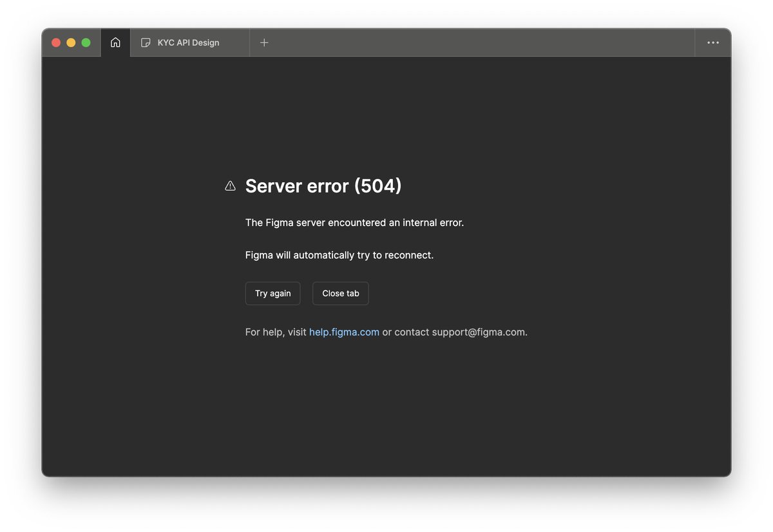Viewport: 773px width, 532px height.
Task: Click the warning triangle icon beside Server error
Action: tap(230, 186)
